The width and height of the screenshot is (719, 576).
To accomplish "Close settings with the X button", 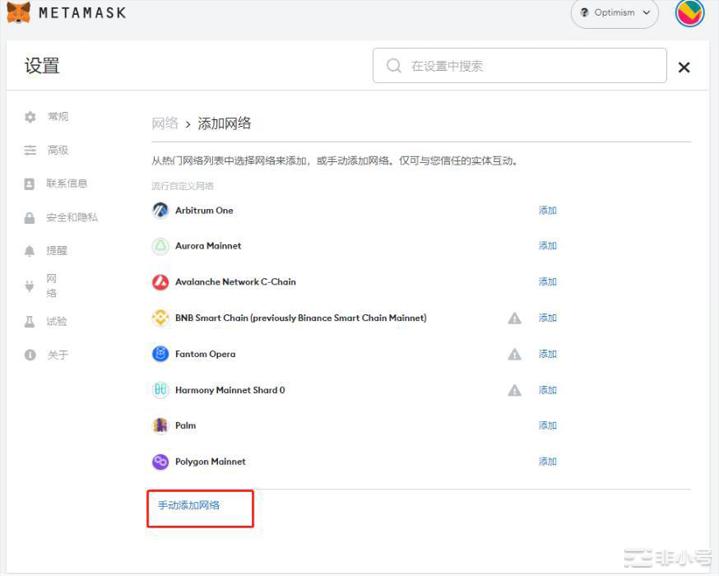I will (684, 67).
